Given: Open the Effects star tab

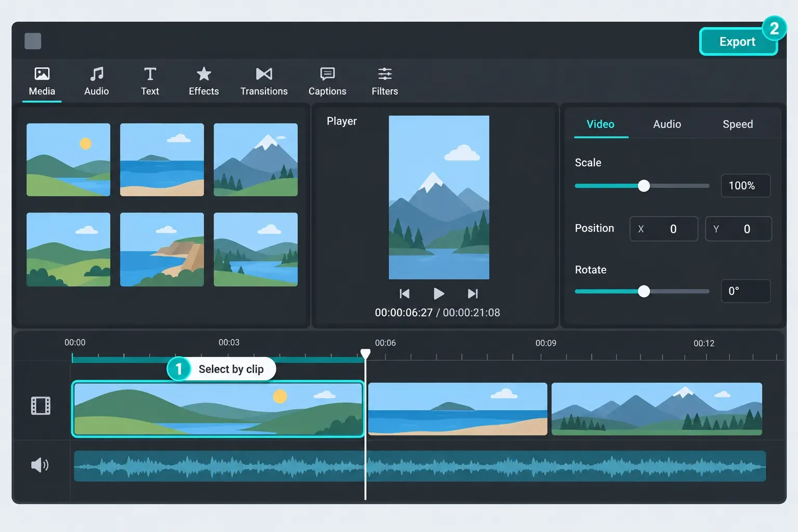Looking at the screenshot, I should (204, 82).
